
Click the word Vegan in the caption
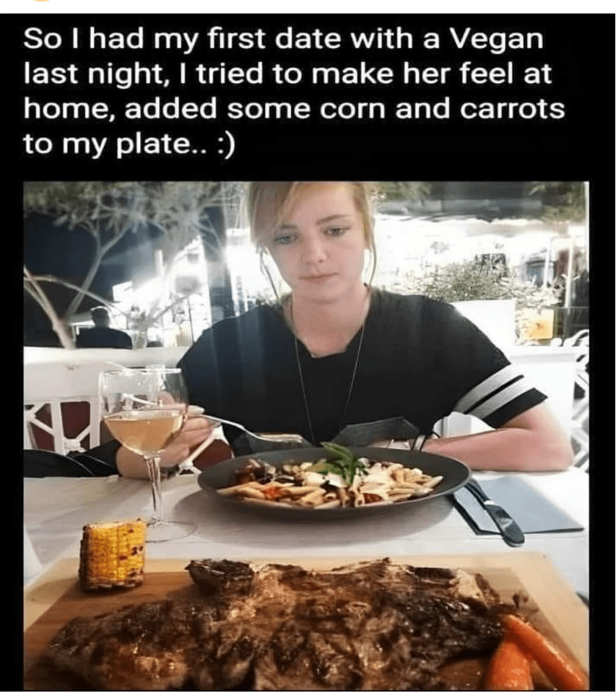pos(498,39)
